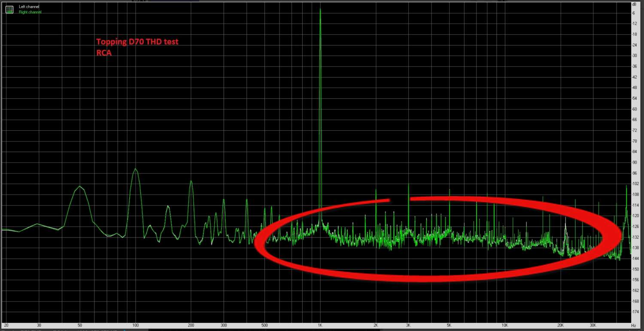Screen dimensions: 644x331
Task: Click the Hz unit label on frequency axis
Action: tap(634, 325)
